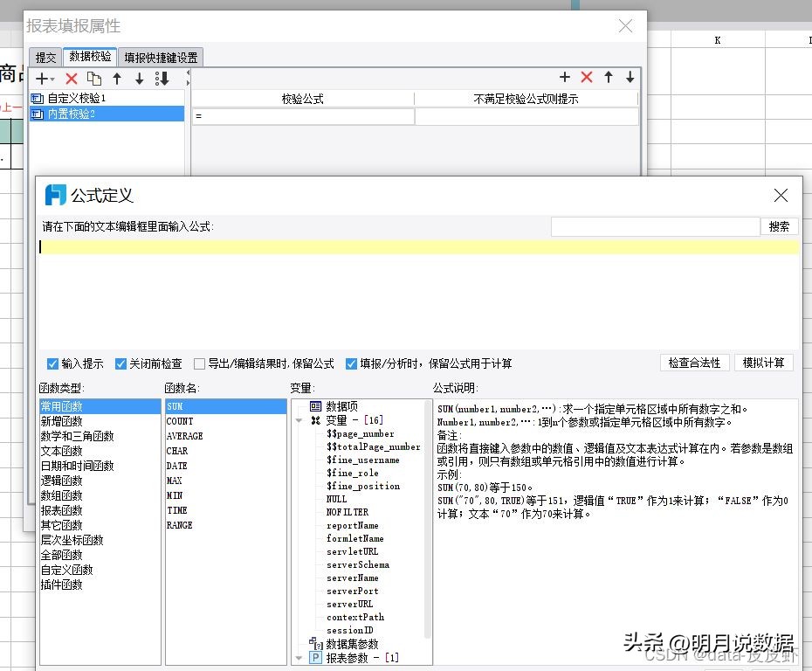The height and width of the screenshot is (671, 812).
Task: Select the $fine_username variable
Action: (363, 460)
